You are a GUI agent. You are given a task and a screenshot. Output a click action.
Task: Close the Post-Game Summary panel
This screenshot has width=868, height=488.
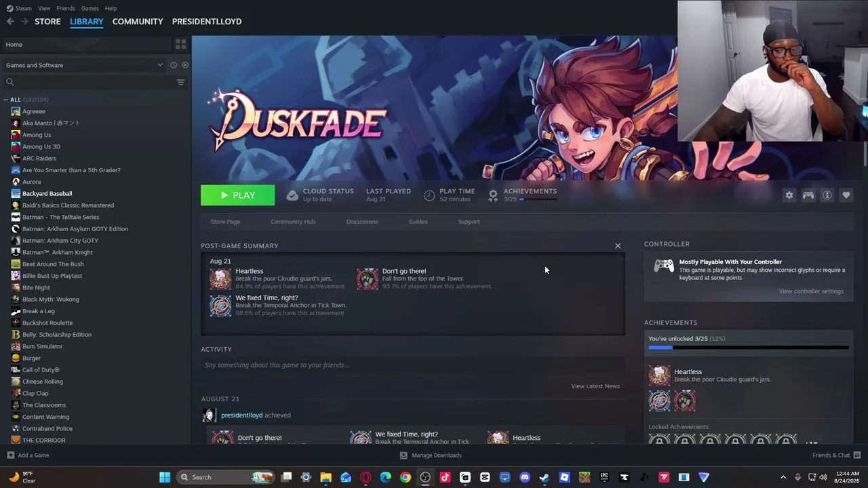click(x=618, y=245)
